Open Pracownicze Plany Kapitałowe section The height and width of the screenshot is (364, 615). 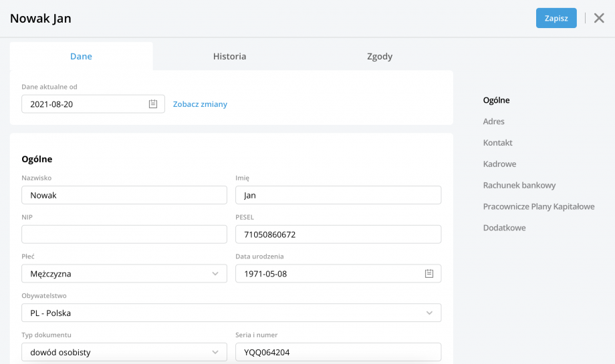point(538,207)
